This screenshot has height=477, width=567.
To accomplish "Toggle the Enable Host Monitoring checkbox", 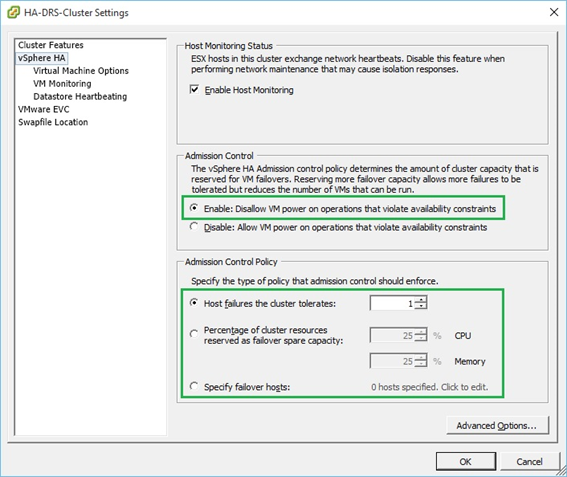I will click(x=194, y=89).
